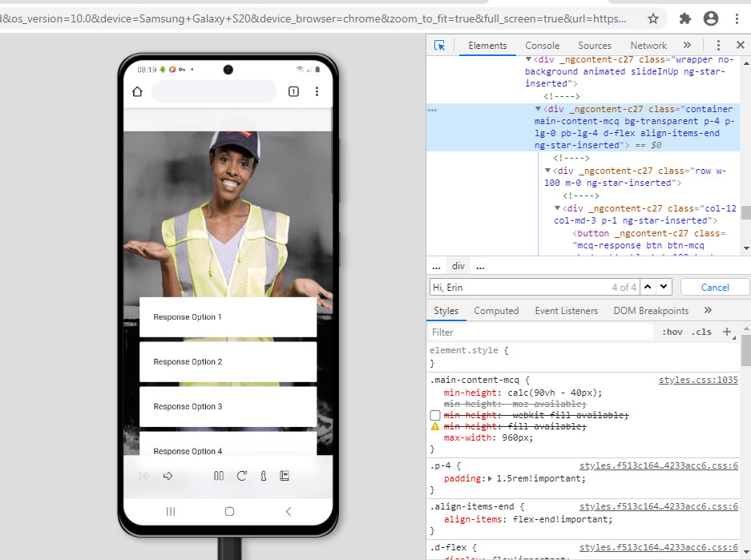Open the .align-items-end rule stylesheet link
The width and height of the screenshot is (751, 560).
tap(659, 506)
